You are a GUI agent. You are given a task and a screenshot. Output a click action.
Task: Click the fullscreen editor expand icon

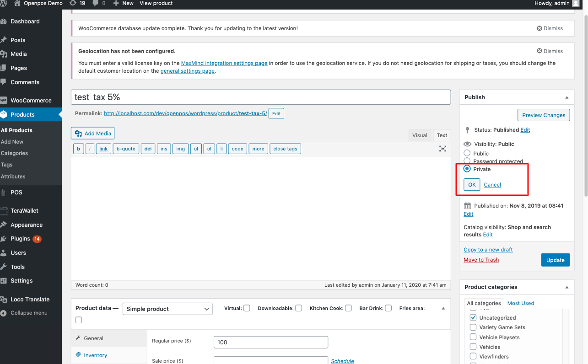pos(442,149)
